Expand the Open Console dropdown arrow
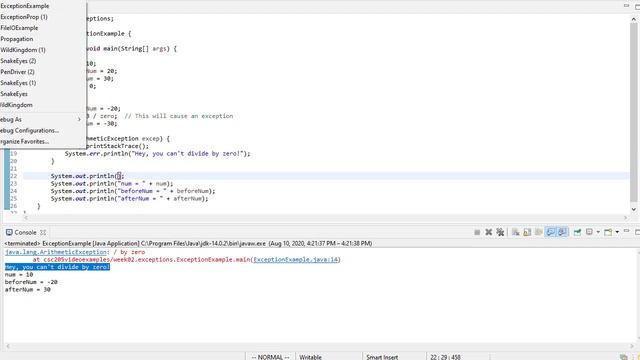Image resolution: width=640 pixels, height=360 pixels. click(617, 232)
